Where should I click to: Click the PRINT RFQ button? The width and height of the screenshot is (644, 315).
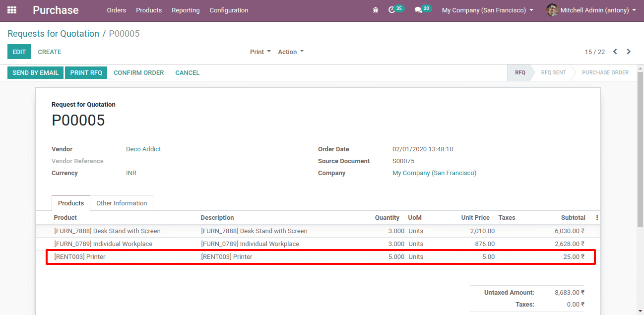pyautogui.click(x=86, y=72)
